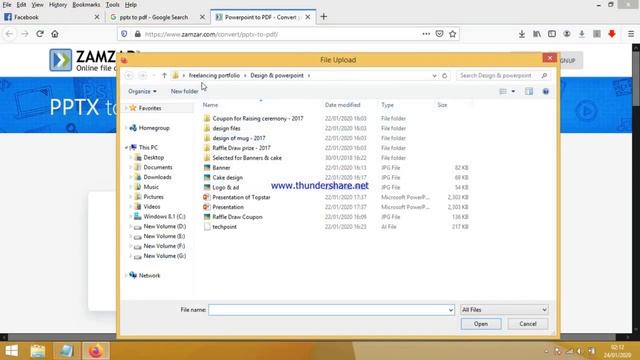
Task: Select Favorites in navigation pane
Action: [x=149, y=108]
